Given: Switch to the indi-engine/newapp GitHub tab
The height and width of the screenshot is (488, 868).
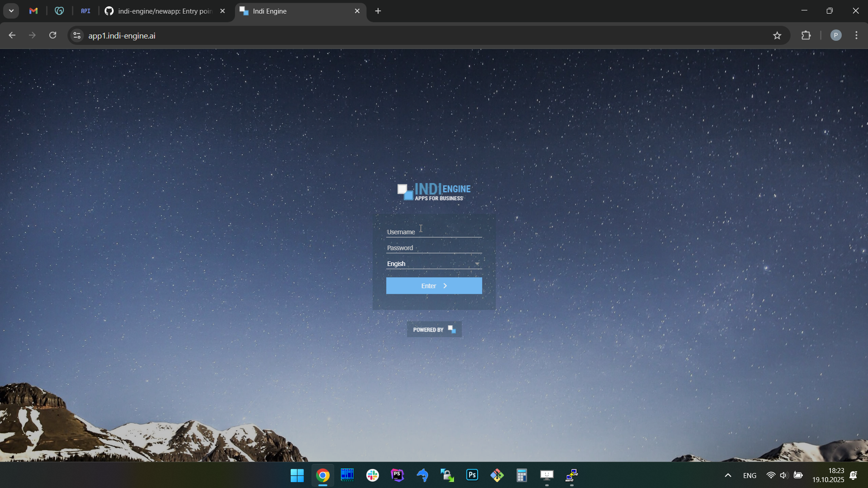Looking at the screenshot, I should point(160,11).
